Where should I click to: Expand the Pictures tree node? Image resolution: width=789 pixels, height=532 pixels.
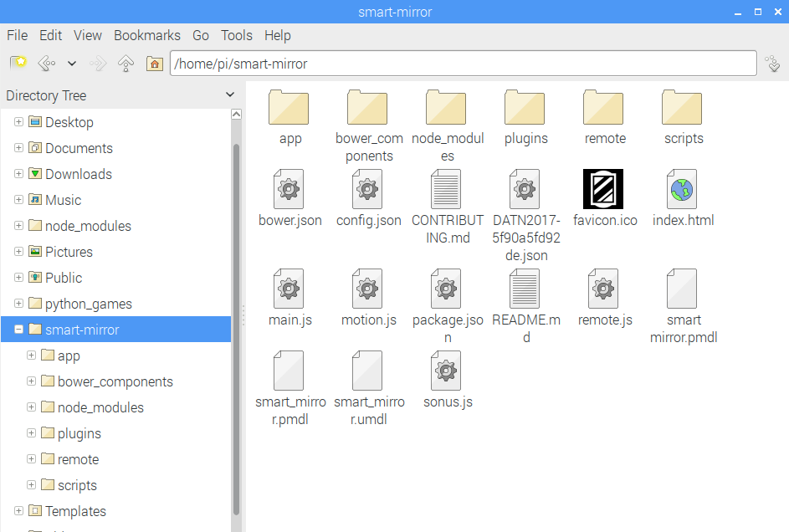tap(18, 252)
